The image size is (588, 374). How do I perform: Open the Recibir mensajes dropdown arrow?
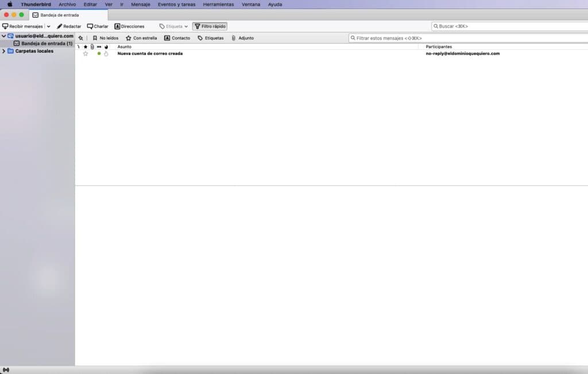coord(49,26)
